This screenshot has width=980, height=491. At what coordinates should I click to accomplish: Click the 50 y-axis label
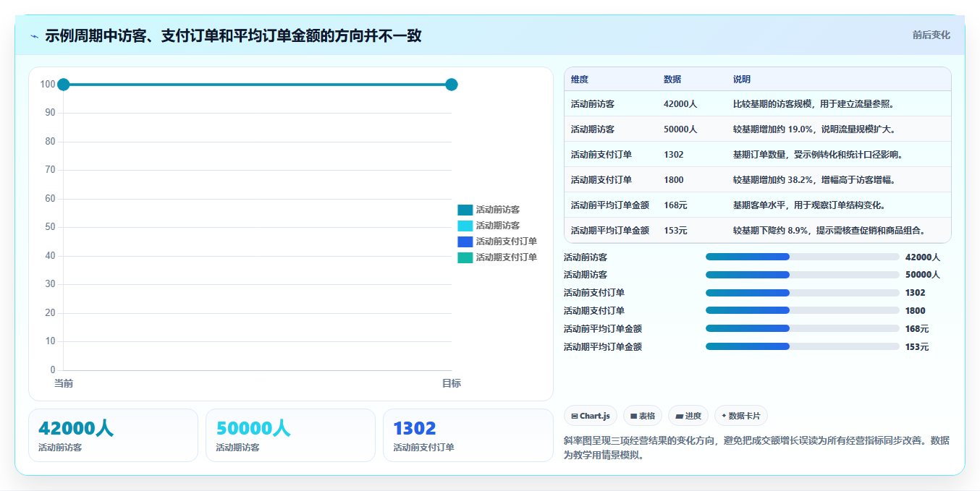pos(50,227)
